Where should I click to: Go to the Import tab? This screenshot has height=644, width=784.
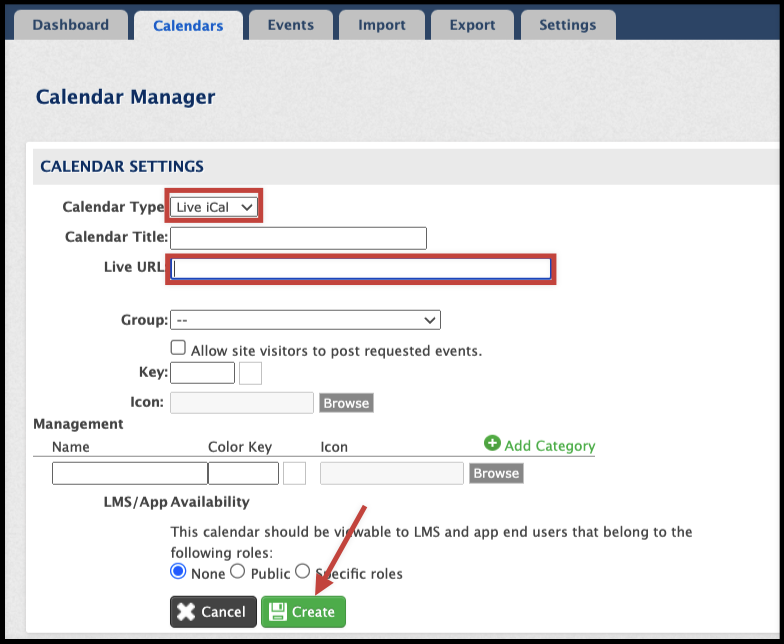point(382,25)
